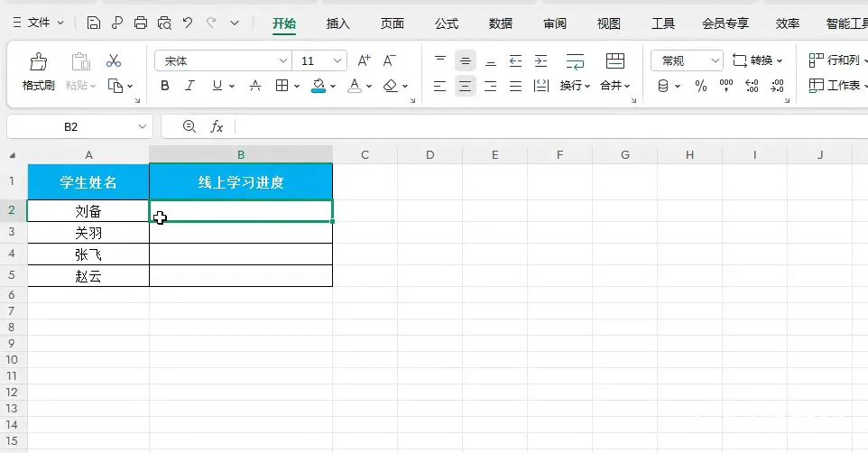Open the currency format dropdown arrow

tap(678, 87)
